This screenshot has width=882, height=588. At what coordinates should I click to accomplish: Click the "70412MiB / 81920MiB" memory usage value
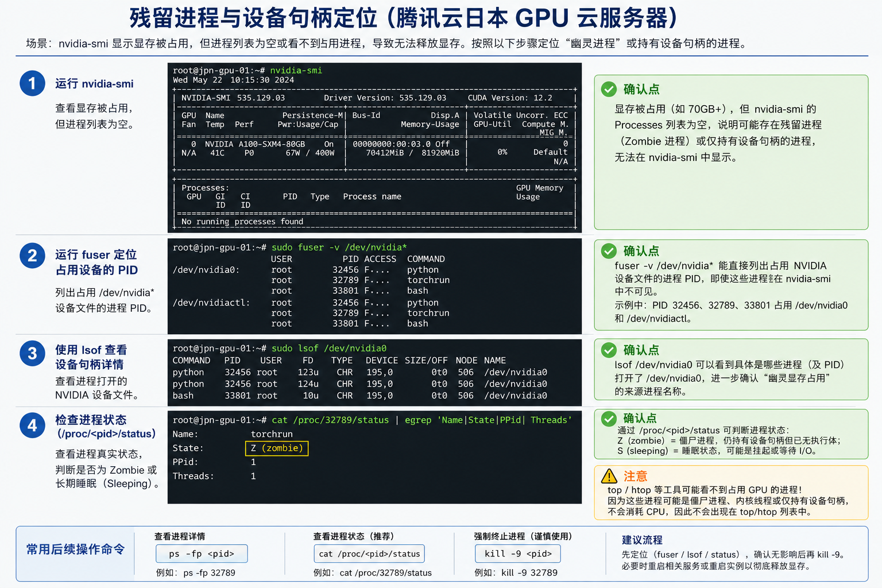click(x=413, y=153)
